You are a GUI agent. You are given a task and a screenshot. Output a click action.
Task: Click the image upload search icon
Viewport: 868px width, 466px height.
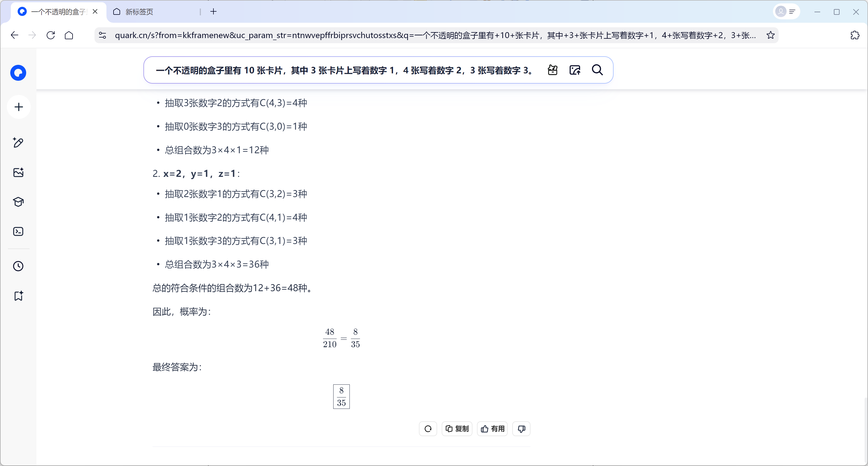tap(575, 70)
